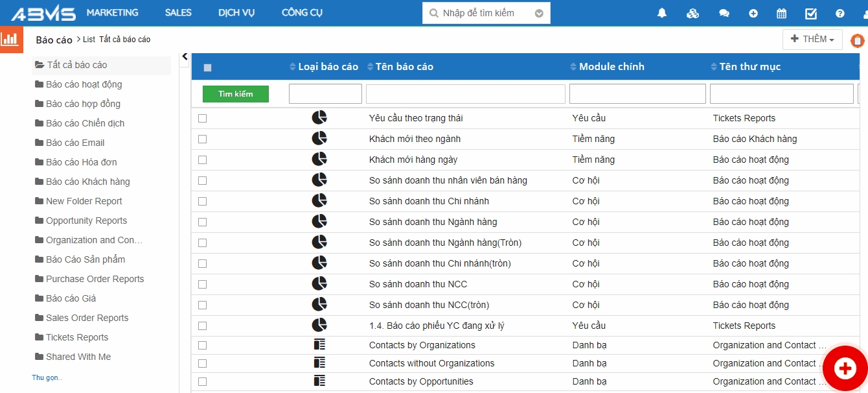Tick checkbox for Contacts by Organizations row
Image resolution: width=868 pixels, height=393 pixels.
click(203, 345)
